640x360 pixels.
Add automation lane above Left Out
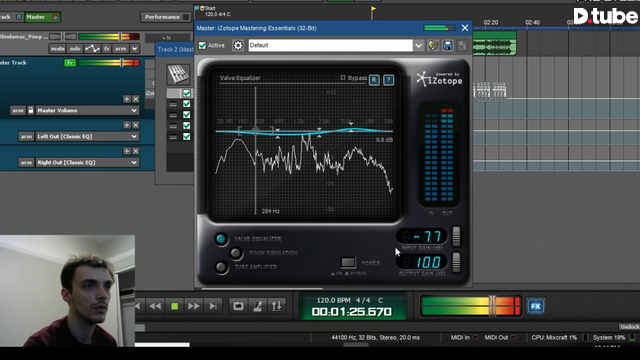127,125
